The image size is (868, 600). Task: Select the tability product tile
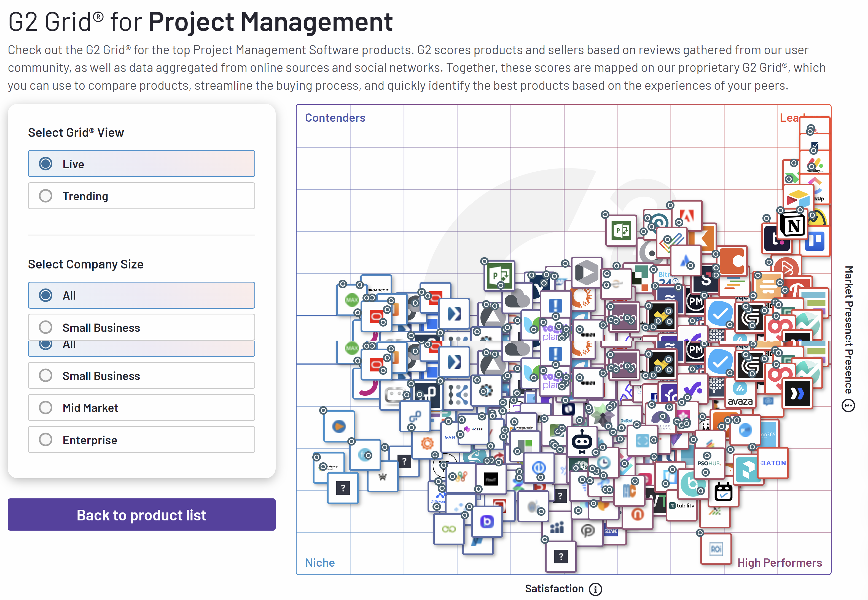[x=682, y=506]
